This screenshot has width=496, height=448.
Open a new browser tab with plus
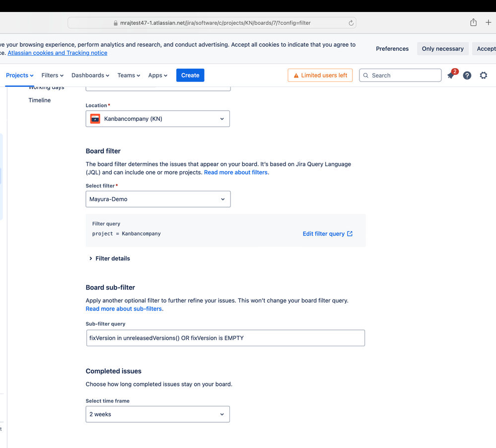click(489, 22)
